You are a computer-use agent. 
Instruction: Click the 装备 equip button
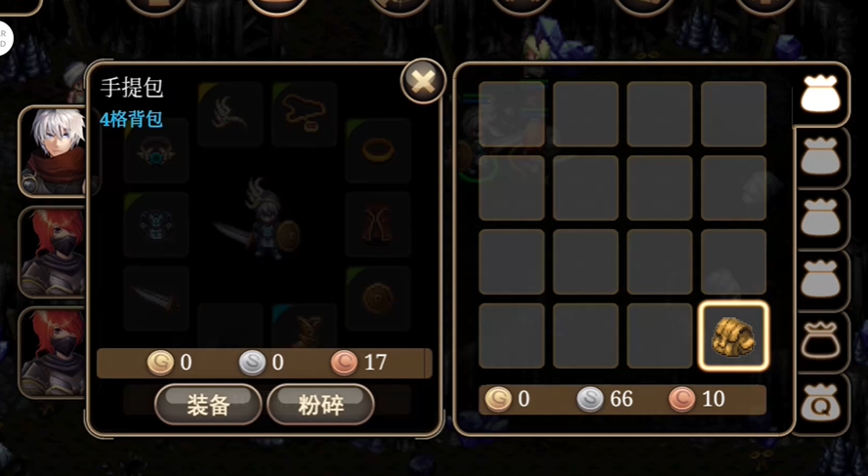pyautogui.click(x=208, y=405)
